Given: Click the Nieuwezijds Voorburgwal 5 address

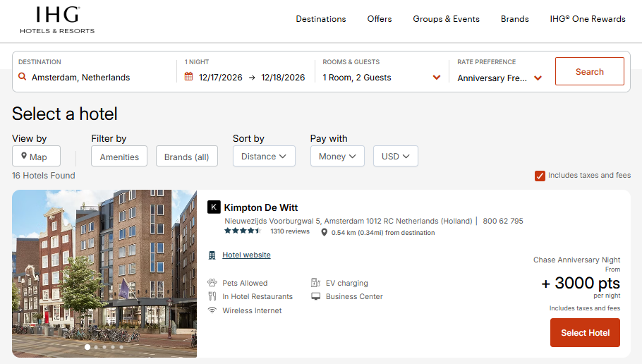Looking at the screenshot, I should [348, 221].
